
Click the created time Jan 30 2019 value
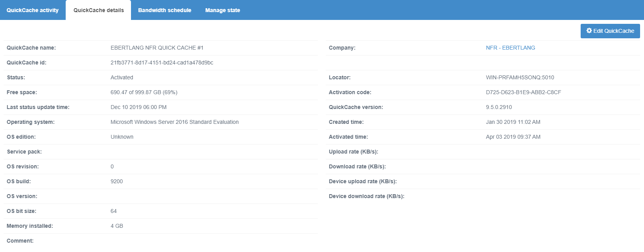513,122
